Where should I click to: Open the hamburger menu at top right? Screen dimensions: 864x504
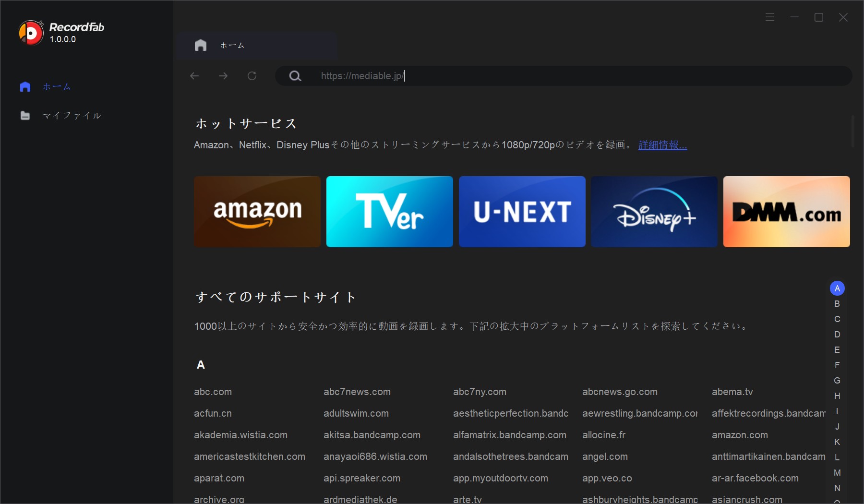click(x=770, y=17)
